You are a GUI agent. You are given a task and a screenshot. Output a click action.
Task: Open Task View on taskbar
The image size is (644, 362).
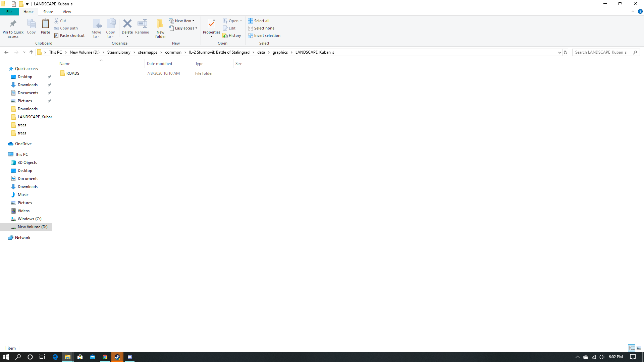tap(42, 357)
